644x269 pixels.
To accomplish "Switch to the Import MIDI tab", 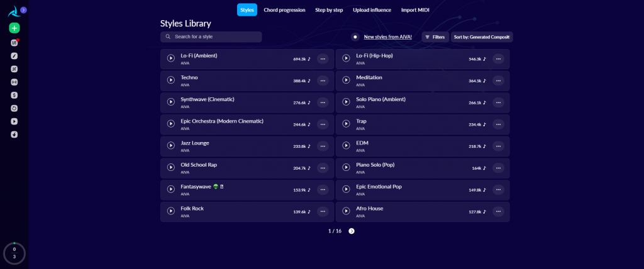I will tap(415, 10).
